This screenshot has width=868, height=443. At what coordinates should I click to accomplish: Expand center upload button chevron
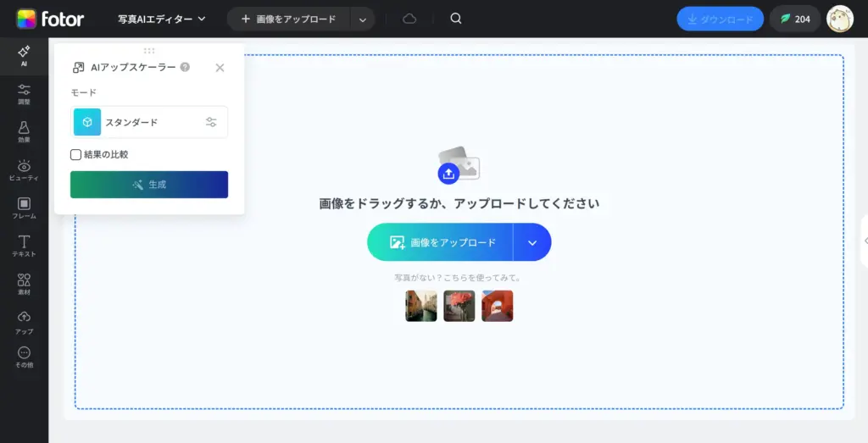532,242
